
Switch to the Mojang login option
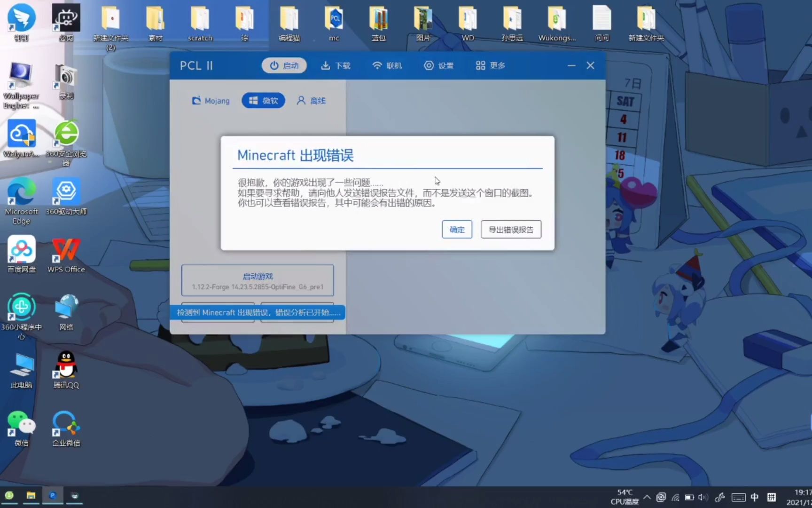(211, 100)
